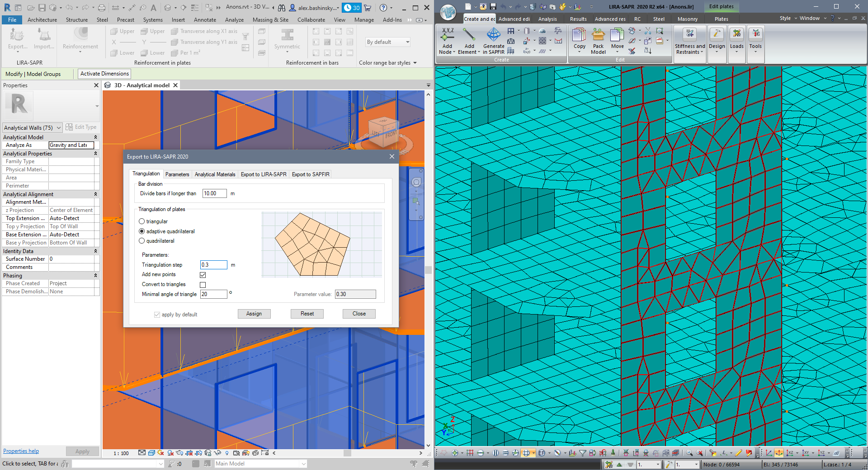Click the Triangulation step input field
Viewport: 868px width, 470px height.
click(213, 265)
